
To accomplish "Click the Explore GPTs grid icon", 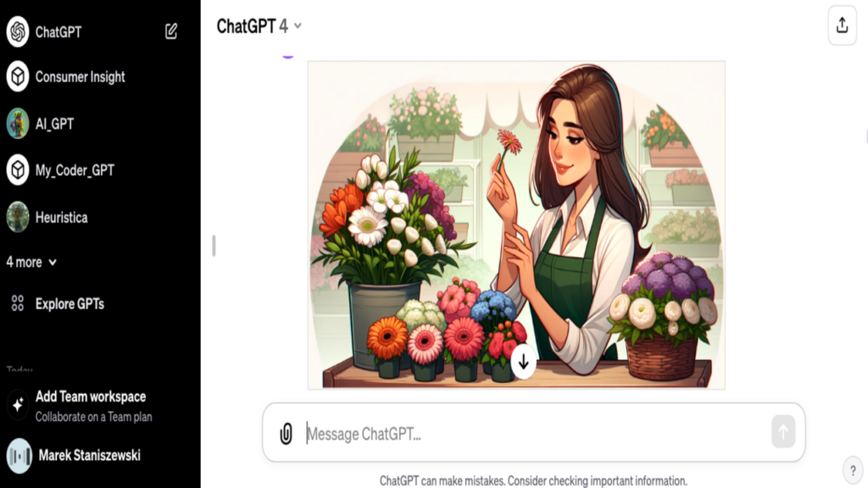I will click(x=18, y=303).
